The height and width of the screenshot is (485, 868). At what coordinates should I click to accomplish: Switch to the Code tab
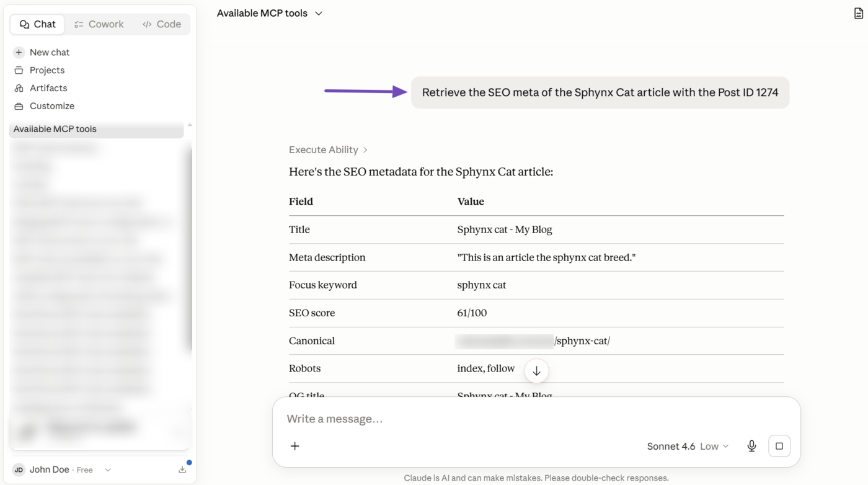(162, 24)
